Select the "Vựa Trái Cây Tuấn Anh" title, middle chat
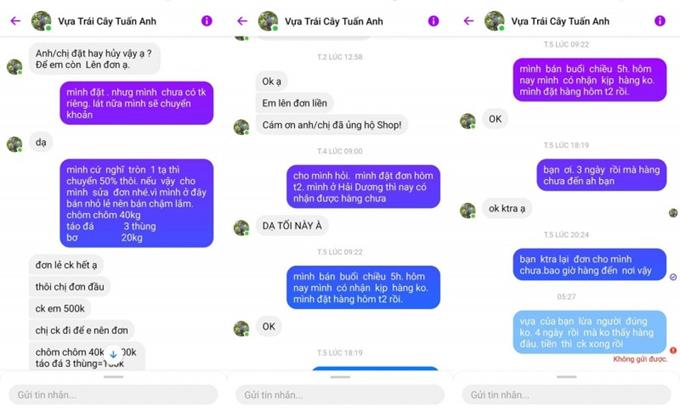680x408 pixels. pos(333,21)
